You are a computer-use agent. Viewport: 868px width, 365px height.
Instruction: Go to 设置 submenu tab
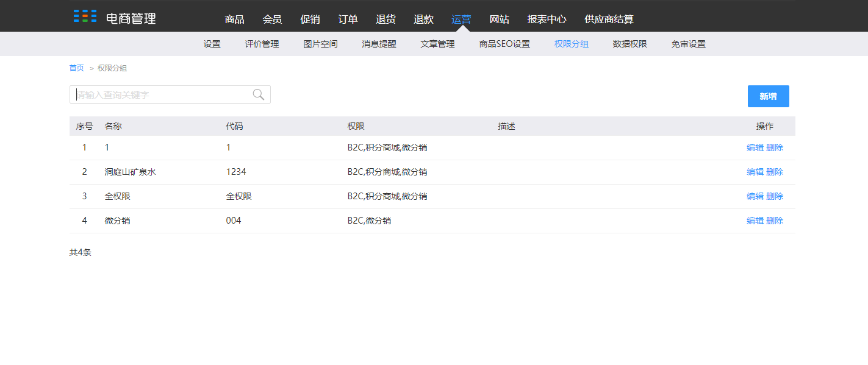[x=212, y=44]
